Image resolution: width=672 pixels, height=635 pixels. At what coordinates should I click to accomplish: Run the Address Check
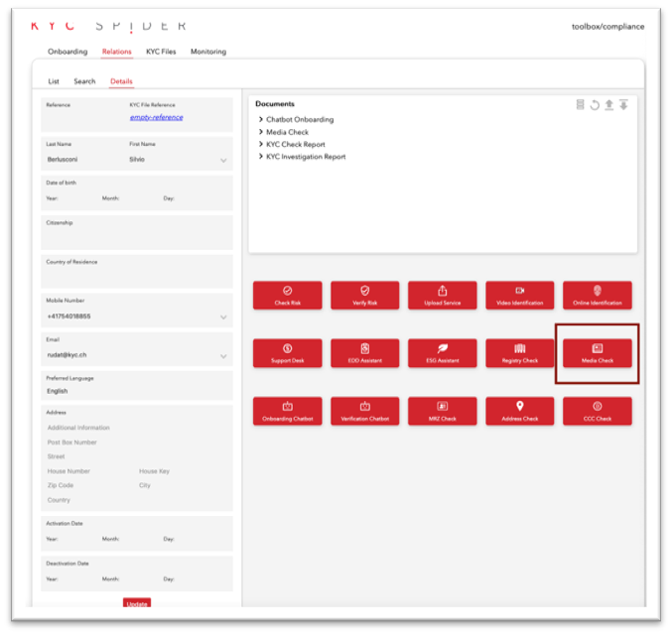pos(519,411)
